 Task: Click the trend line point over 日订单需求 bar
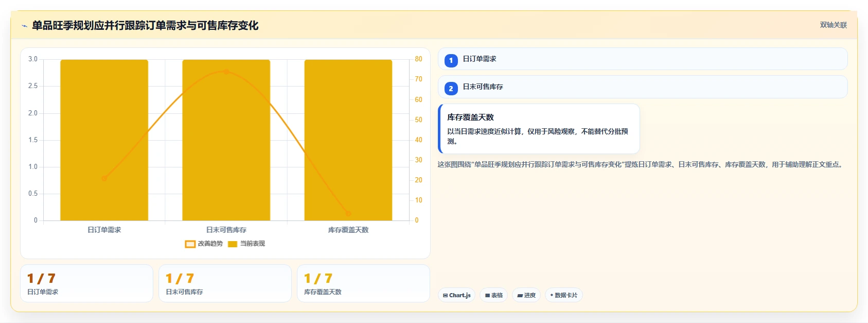[x=104, y=178]
